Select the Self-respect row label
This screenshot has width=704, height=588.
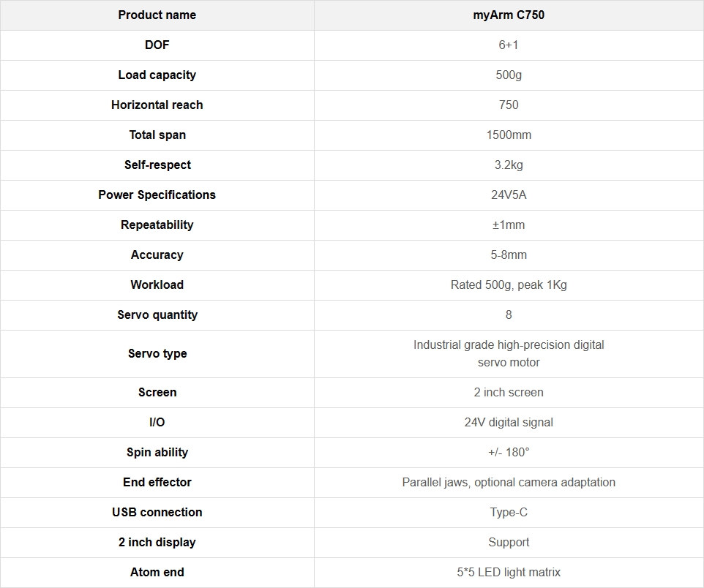(x=157, y=165)
